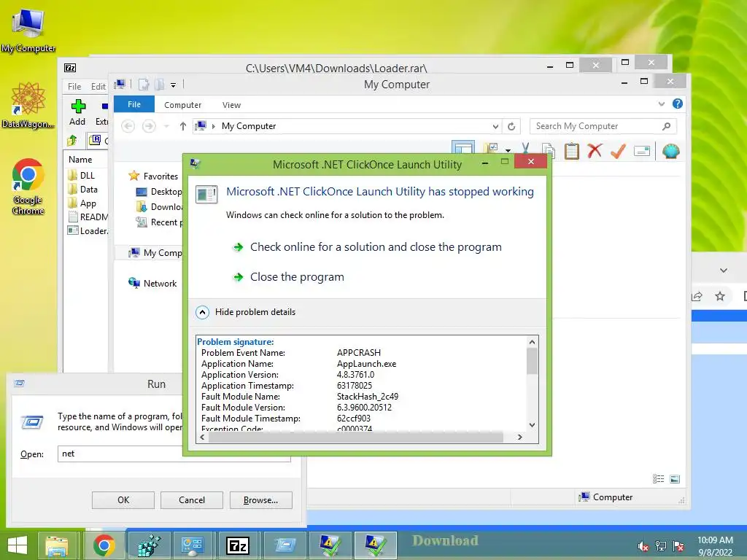This screenshot has height=560, width=747.
Task: Click the green Add button in 7-Zip
Action: [77, 112]
